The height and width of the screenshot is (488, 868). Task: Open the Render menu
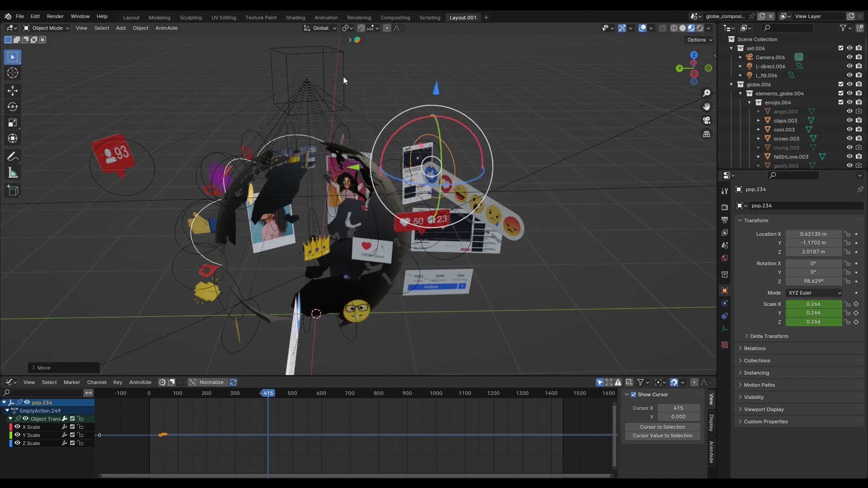[x=55, y=16]
